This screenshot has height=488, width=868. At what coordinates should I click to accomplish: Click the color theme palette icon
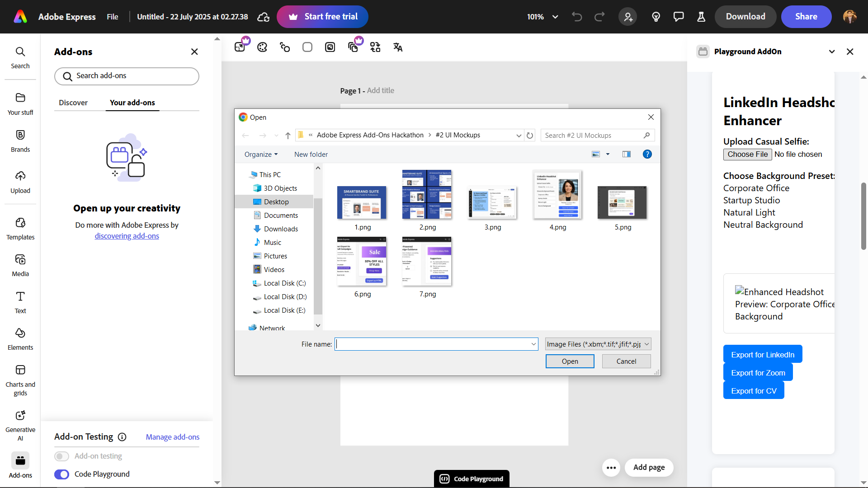262,47
